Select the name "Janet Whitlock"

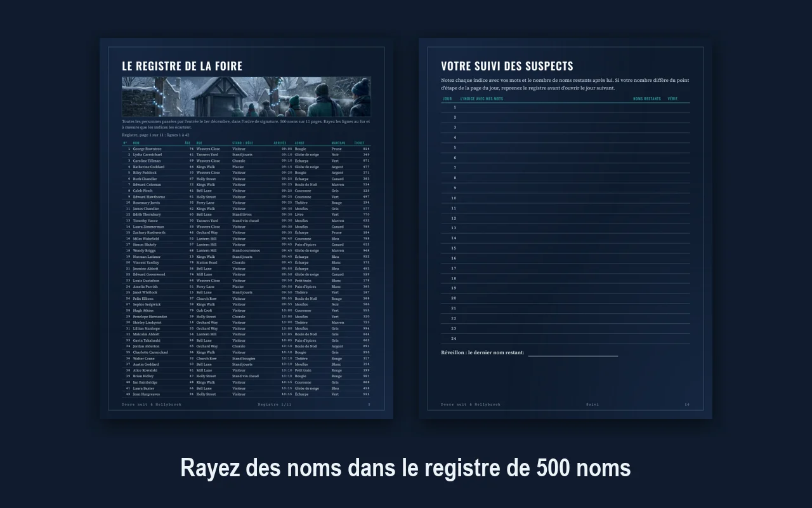tap(145, 293)
